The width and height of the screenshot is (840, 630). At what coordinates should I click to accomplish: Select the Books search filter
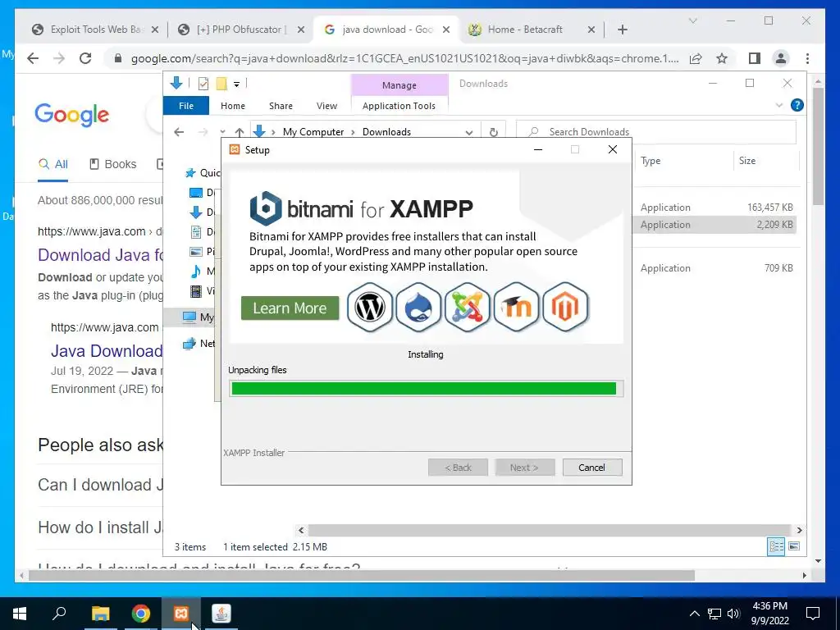point(113,164)
